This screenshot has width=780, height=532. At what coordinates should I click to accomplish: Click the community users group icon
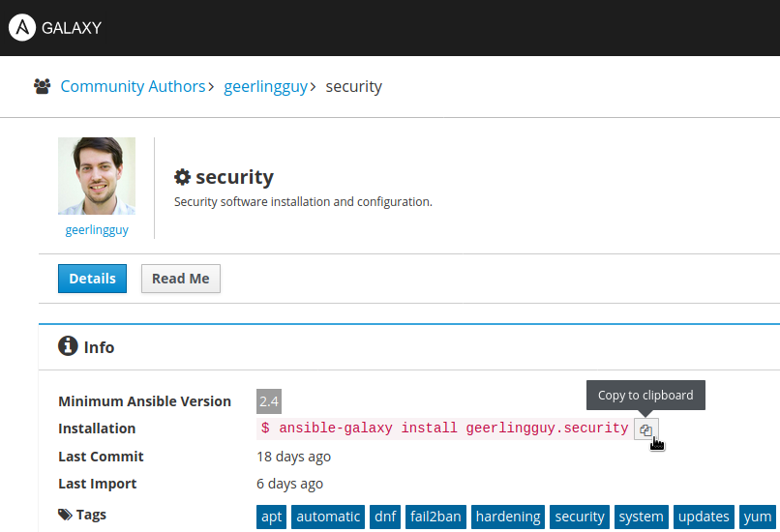(x=42, y=86)
